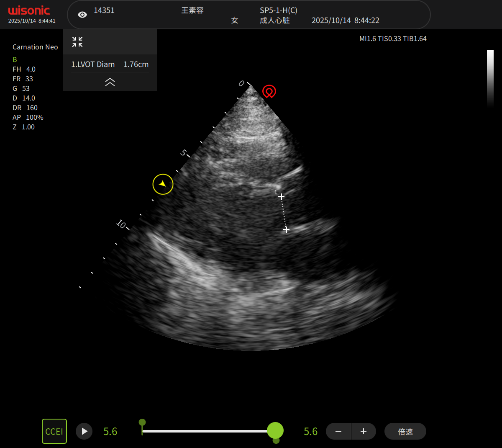The height and width of the screenshot is (448, 502).
Task: Click the green cine slider handle
Action: (275, 430)
